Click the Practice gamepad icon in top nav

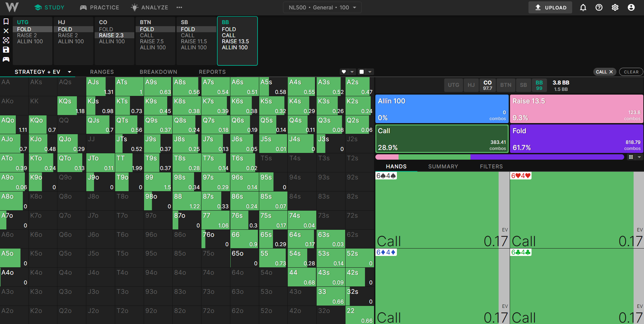click(83, 7)
